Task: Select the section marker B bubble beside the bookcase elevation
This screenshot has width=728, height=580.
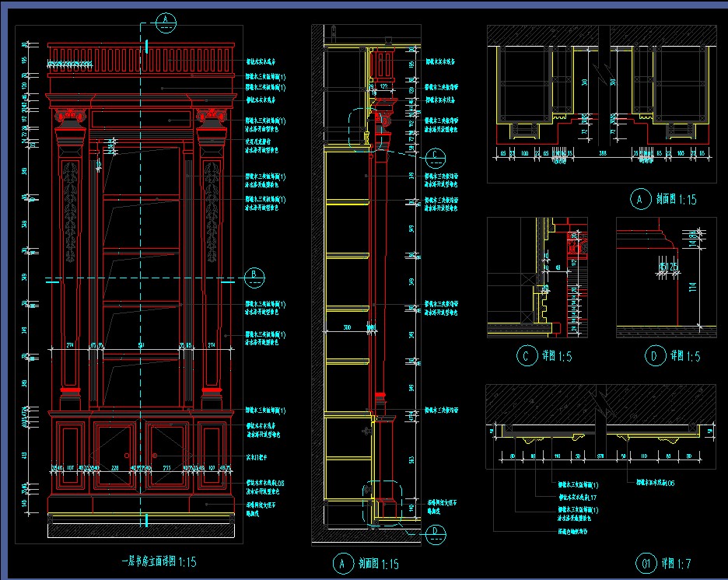Action: point(254,278)
